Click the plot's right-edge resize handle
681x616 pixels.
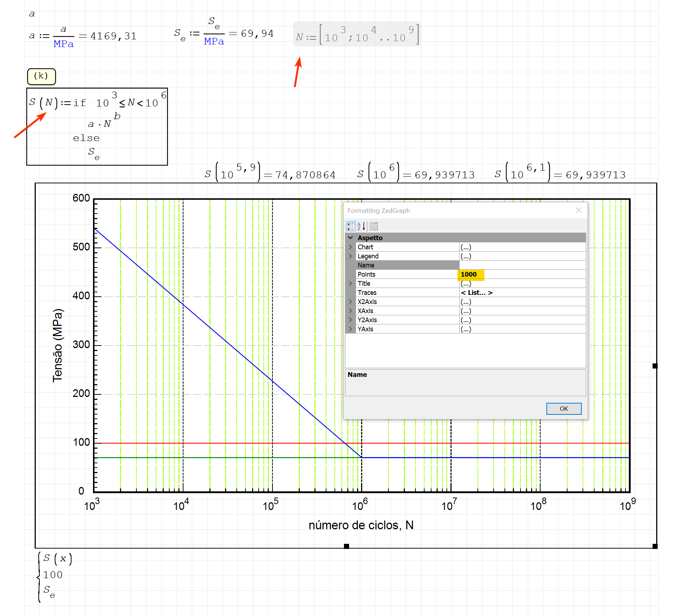click(x=655, y=366)
